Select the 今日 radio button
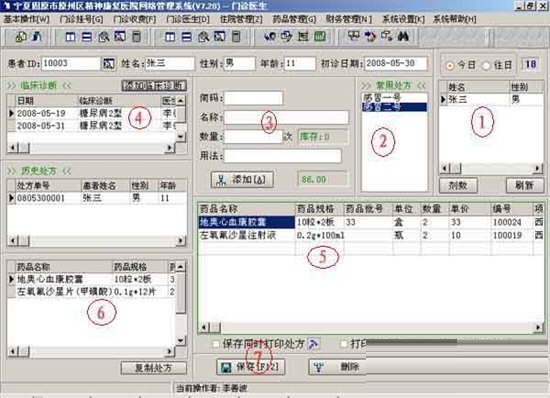 click(450, 66)
